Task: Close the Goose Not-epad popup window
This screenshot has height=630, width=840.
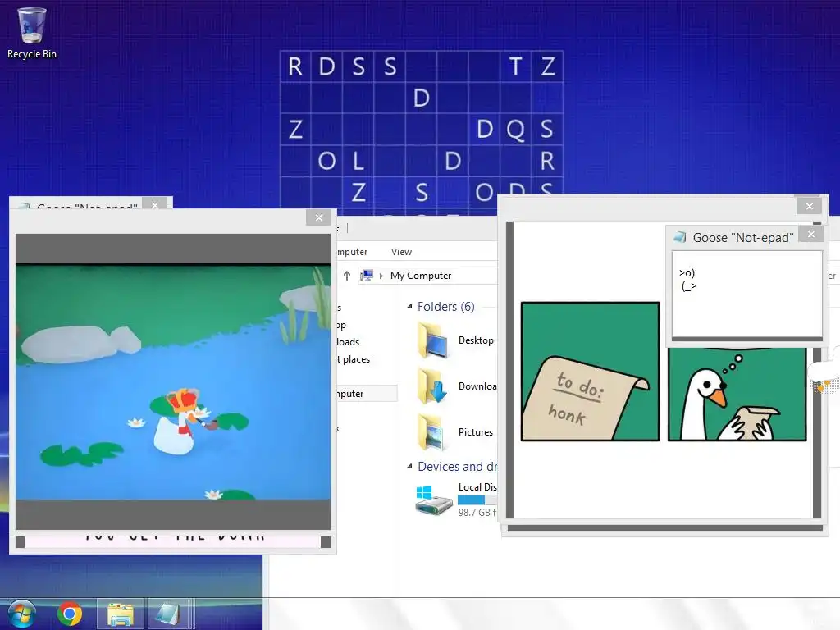Action: pyautogui.click(x=811, y=234)
